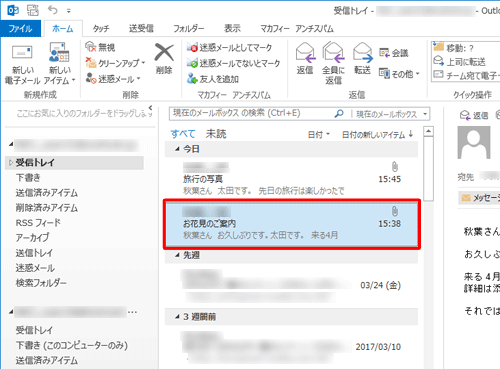Screen dimensions: 500x369
Task: Open the File (ファイル) tab
Action: pyautogui.click(x=21, y=29)
